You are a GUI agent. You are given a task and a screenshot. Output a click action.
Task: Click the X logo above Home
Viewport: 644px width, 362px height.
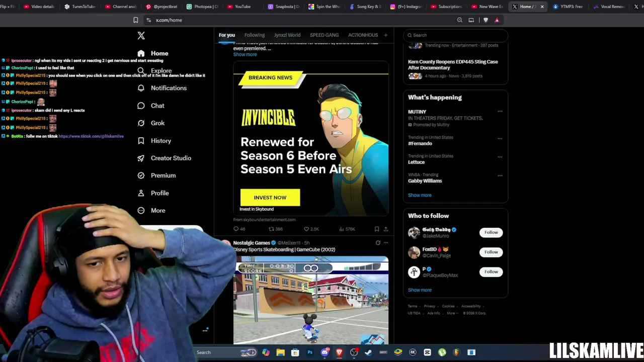tap(141, 35)
